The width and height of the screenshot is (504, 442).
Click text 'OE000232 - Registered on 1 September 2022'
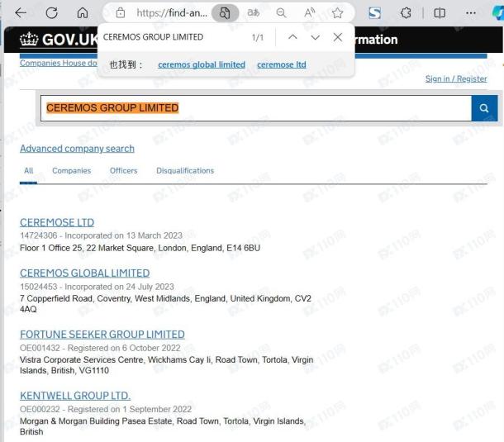106,409
